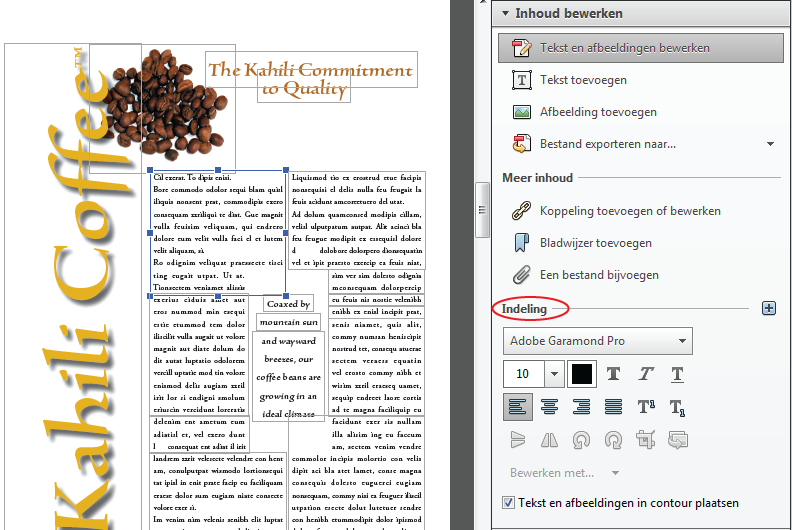The width and height of the screenshot is (792, 530).
Task: Collapse the Inhoud bewerken panel header
Action: coord(641,13)
